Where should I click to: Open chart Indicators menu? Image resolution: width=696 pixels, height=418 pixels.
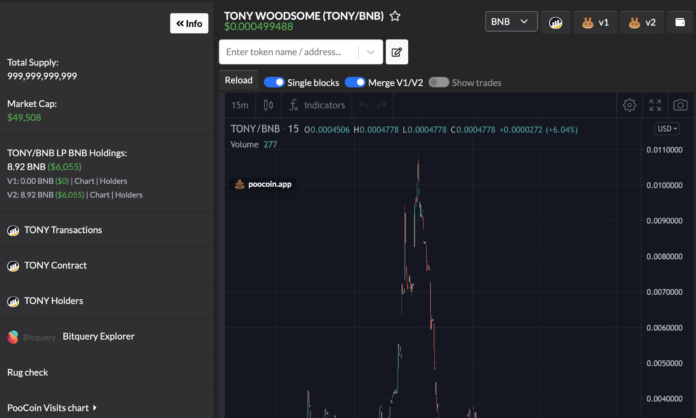point(317,105)
